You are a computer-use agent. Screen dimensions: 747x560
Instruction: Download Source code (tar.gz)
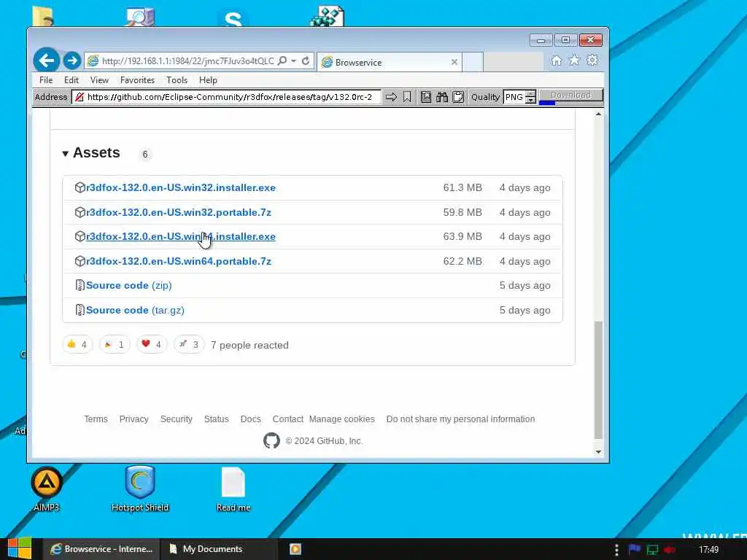[135, 310]
